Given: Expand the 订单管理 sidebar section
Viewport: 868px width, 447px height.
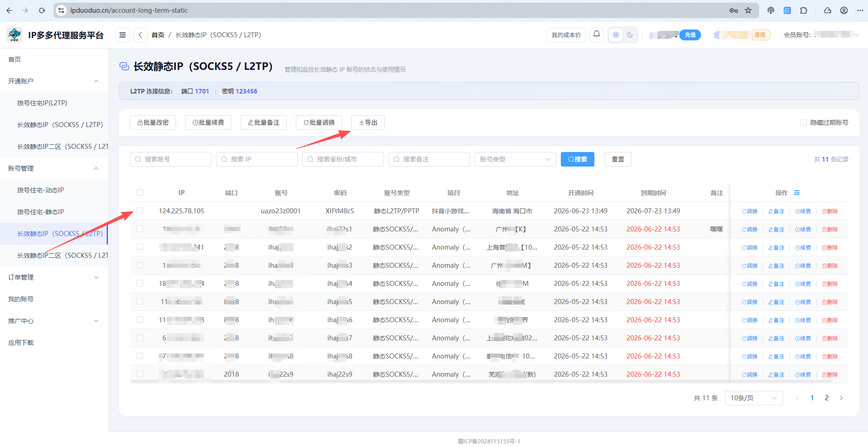Looking at the screenshot, I should [54, 277].
